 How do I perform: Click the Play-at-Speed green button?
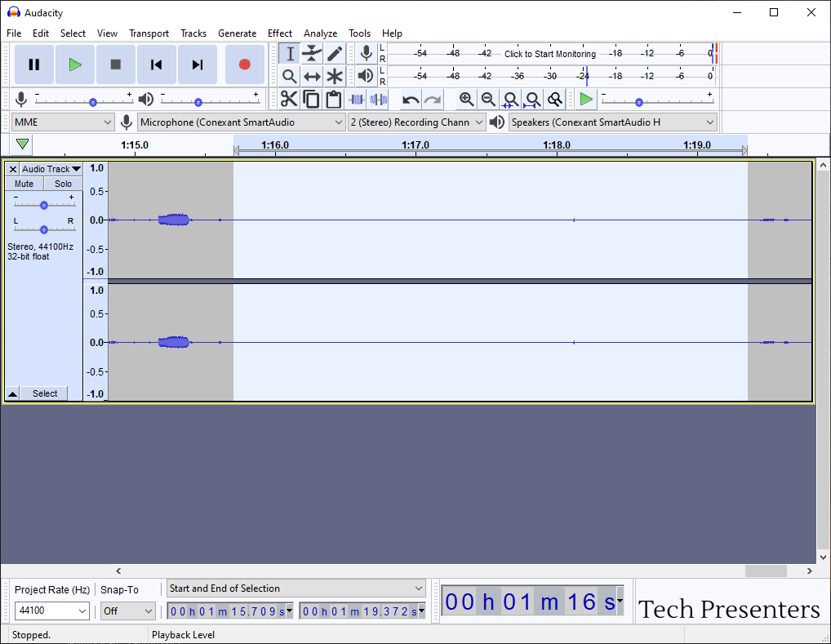(x=586, y=99)
